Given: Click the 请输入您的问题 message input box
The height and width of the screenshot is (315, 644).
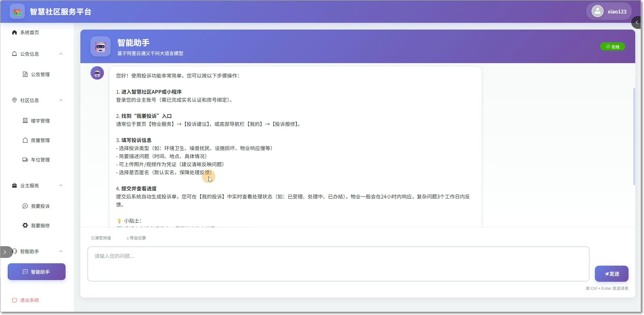Looking at the screenshot, I should pyautogui.click(x=338, y=264).
